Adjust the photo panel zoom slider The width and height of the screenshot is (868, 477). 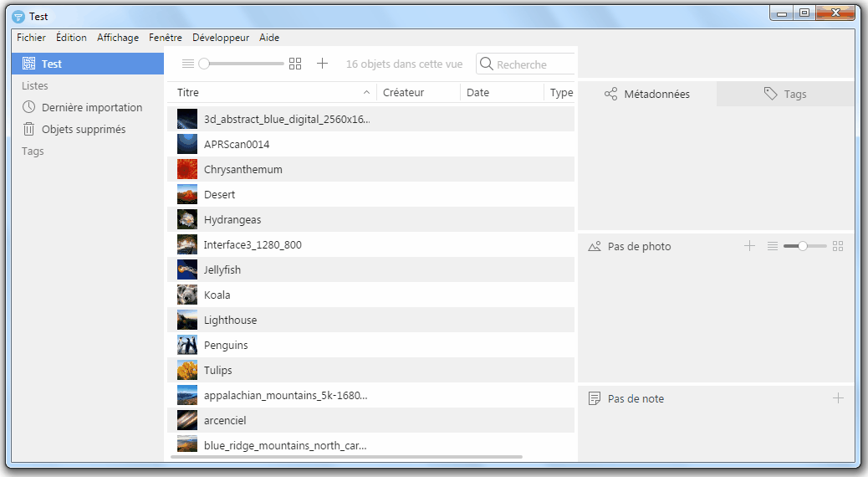(x=805, y=246)
